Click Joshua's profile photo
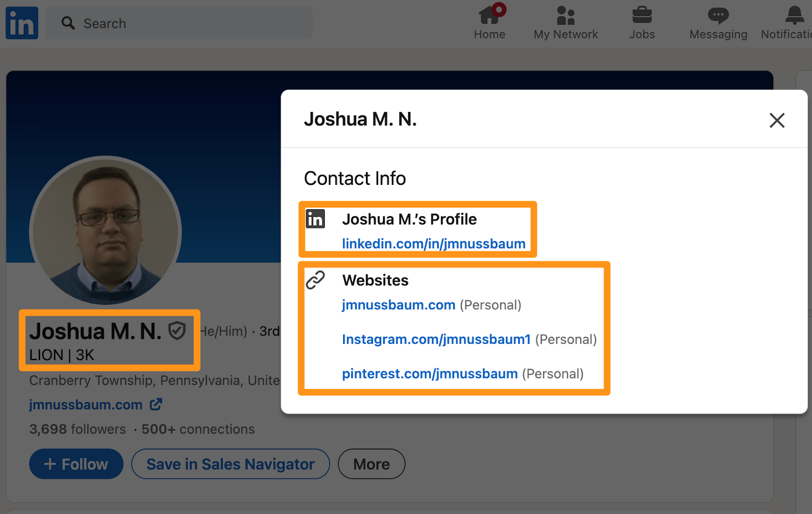Viewport: 812px width, 514px height. 106,231
